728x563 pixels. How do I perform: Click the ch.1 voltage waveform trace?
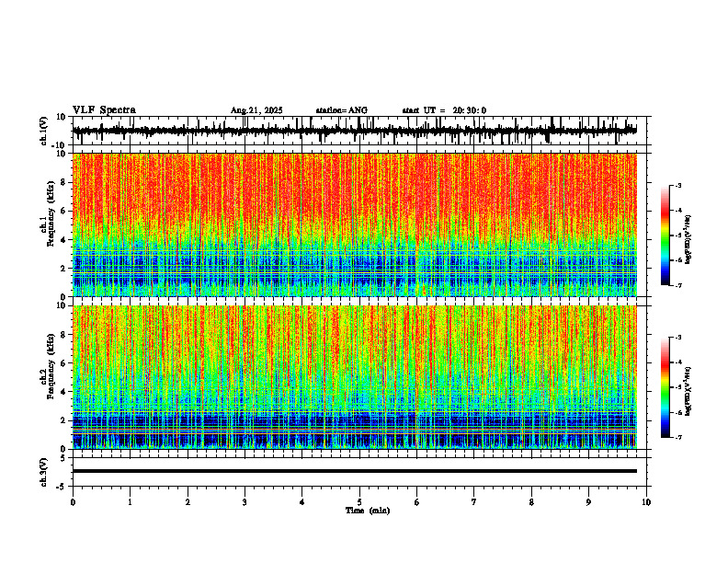click(x=354, y=131)
